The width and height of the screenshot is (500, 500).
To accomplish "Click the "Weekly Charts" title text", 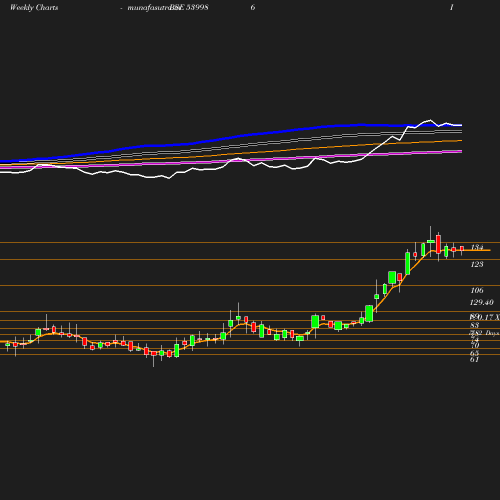I will tap(34, 8).
